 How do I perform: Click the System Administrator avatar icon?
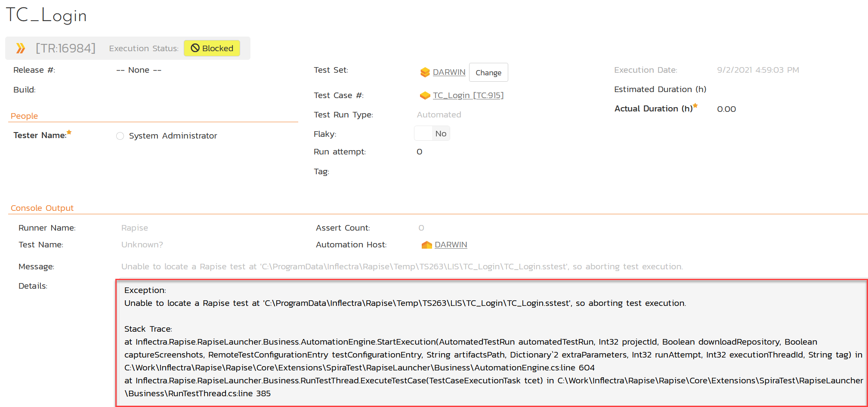(x=120, y=136)
